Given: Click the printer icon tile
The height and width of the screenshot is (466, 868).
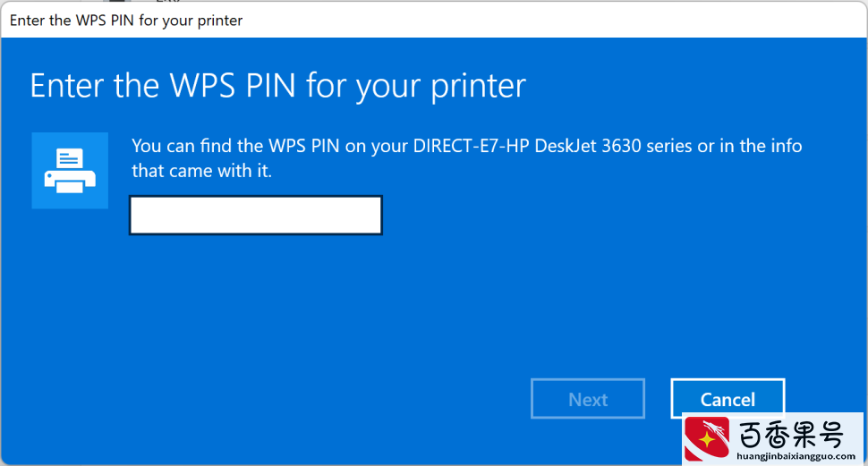Looking at the screenshot, I should pyautogui.click(x=70, y=171).
